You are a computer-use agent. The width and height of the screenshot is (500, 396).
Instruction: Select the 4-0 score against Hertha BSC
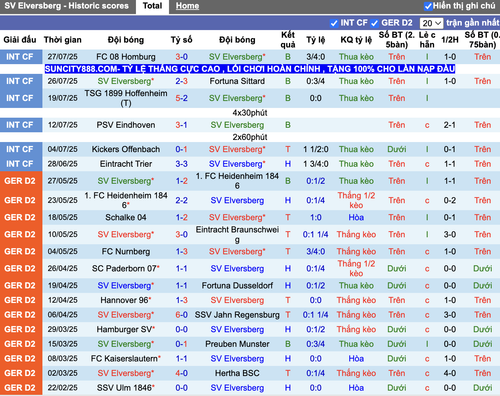(x=182, y=373)
